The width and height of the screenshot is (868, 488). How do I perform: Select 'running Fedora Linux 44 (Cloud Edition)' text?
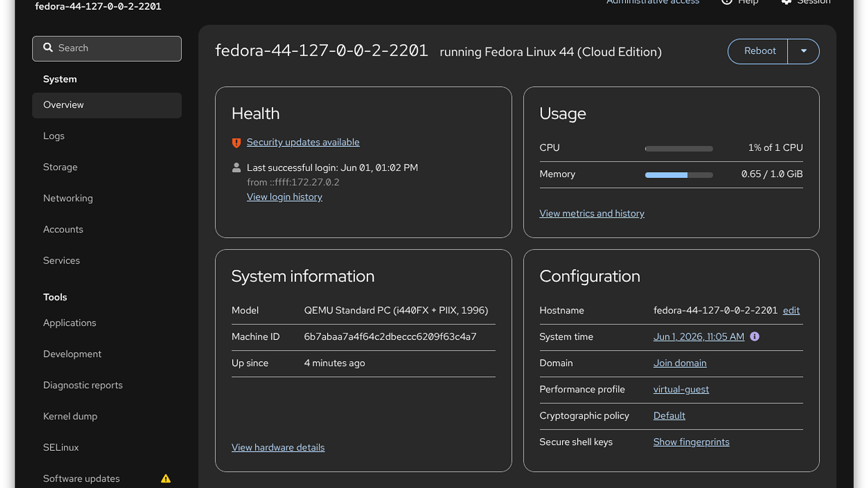[x=551, y=52]
